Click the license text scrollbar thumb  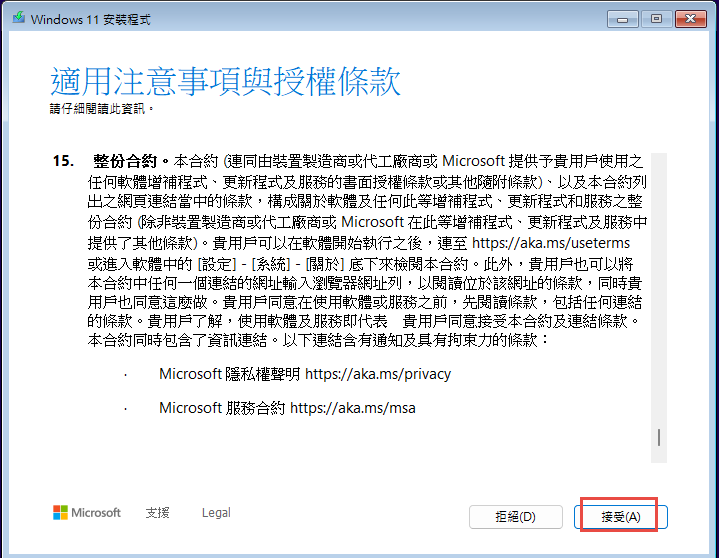pyautogui.click(x=659, y=437)
